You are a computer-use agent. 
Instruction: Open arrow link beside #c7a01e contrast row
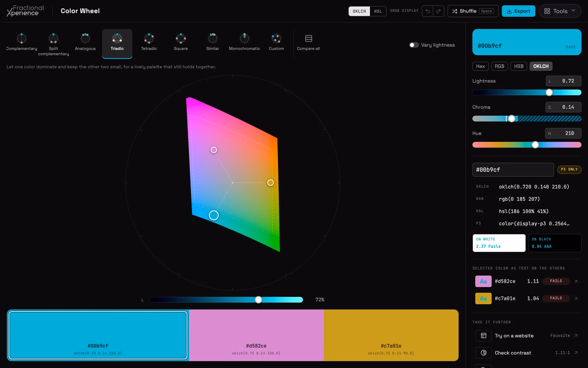coord(576,299)
